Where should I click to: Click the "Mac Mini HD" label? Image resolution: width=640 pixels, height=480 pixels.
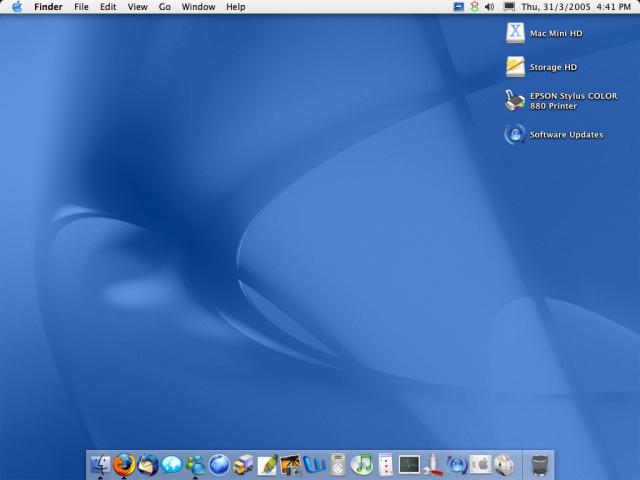(556, 33)
